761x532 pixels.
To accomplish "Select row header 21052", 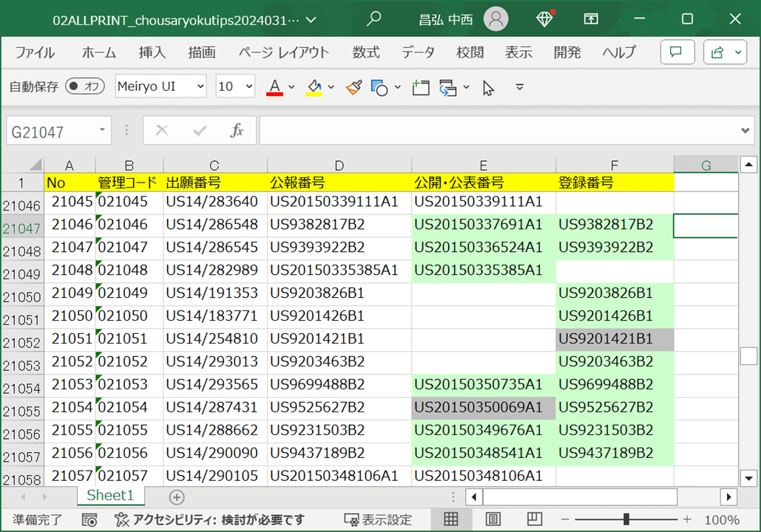I will [x=22, y=341].
